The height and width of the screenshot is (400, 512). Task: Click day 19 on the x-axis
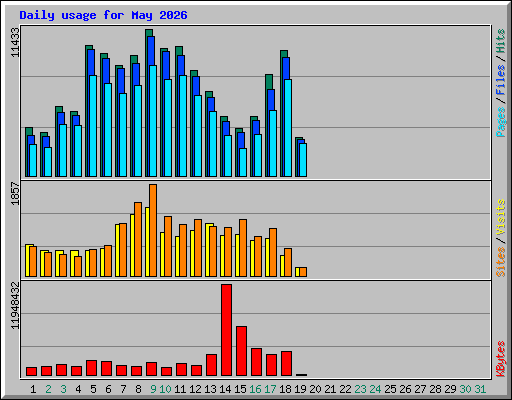300,389
